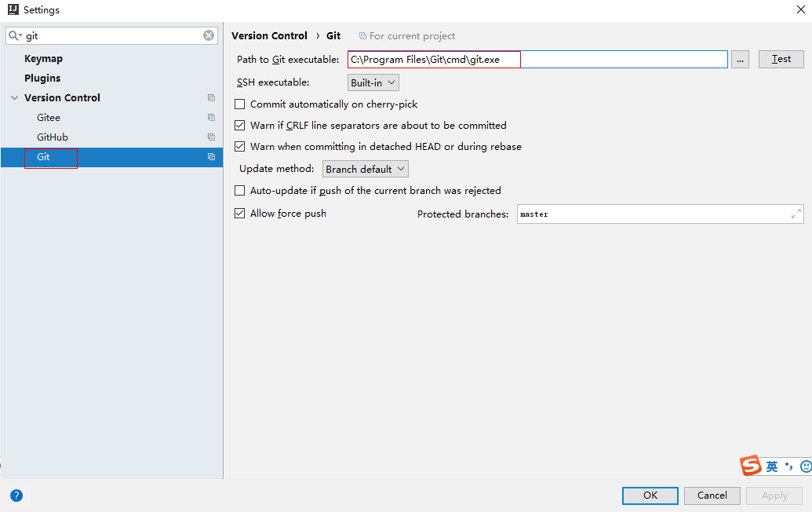Expand the Protected branches field

tap(796, 214)
